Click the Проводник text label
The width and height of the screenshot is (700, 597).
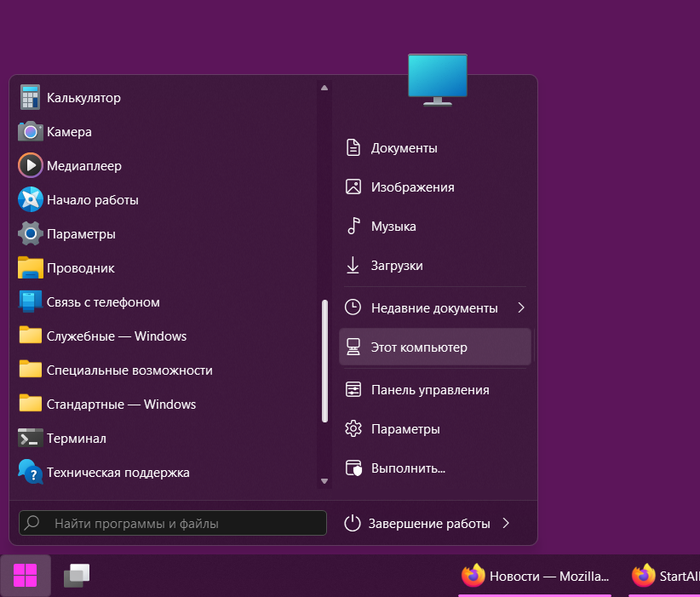point(81,268)
